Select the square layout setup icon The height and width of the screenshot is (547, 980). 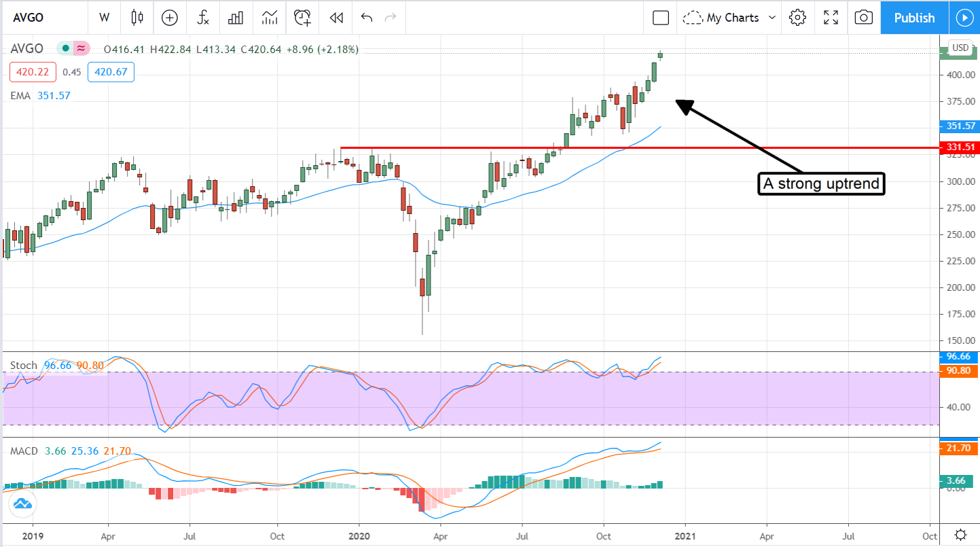point(661,18)
